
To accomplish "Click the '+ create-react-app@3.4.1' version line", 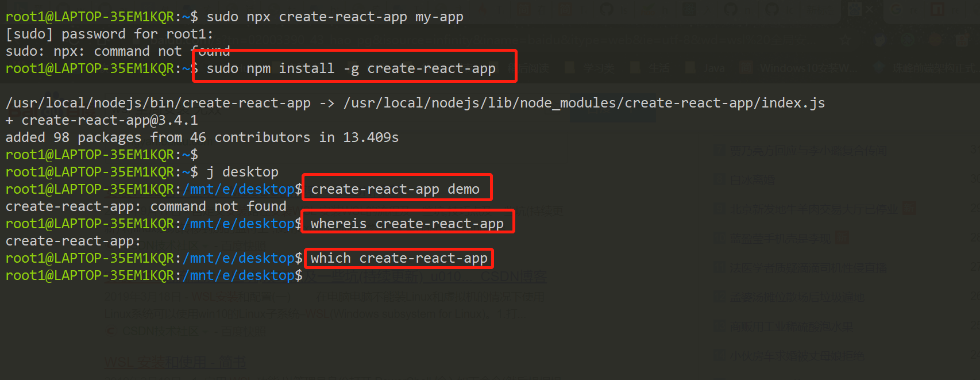I will point(102,120).
